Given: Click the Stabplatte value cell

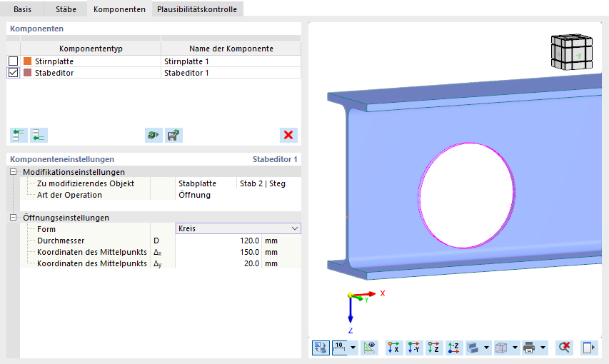Looking at the screenshot, I should (206, 183).
